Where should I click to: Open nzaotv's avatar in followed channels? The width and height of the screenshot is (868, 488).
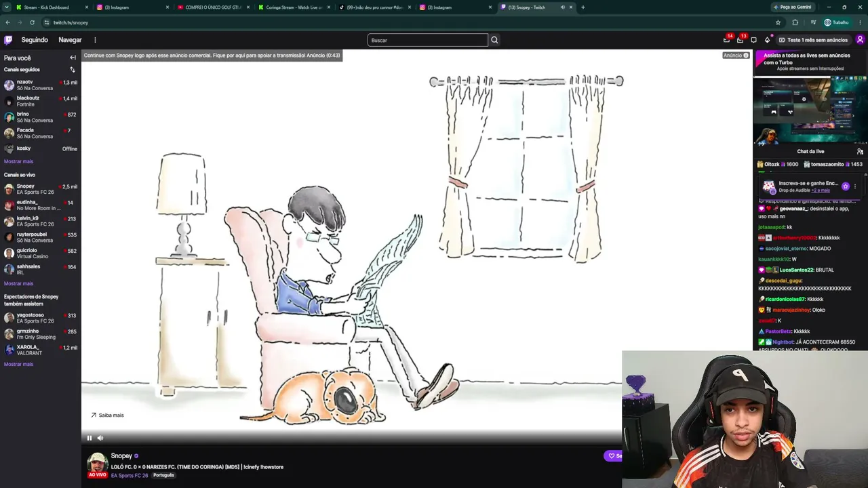(x=9, y=85)
